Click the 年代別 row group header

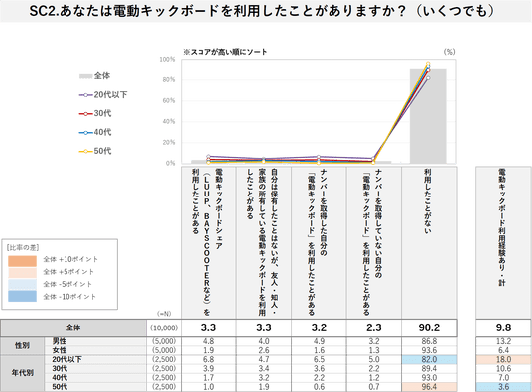coord(23,373)
